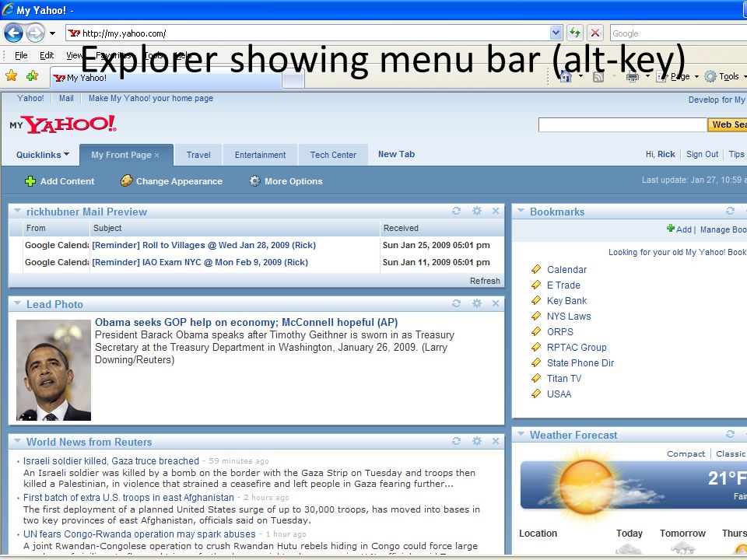Close the My Front Page tab with x
The width and height of the screenshot is (747, 560).
click(156, 156)
